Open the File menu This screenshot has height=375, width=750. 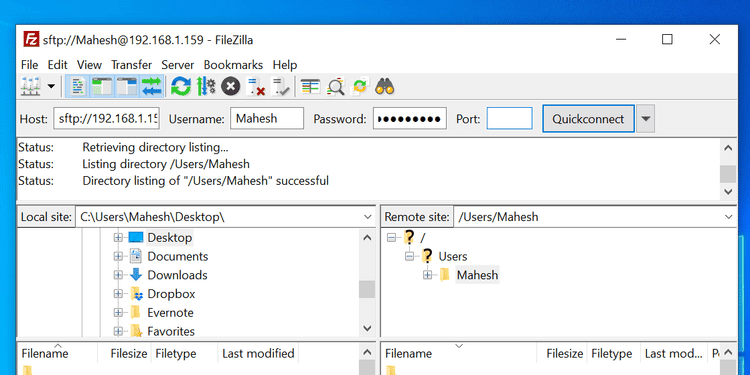29,65
